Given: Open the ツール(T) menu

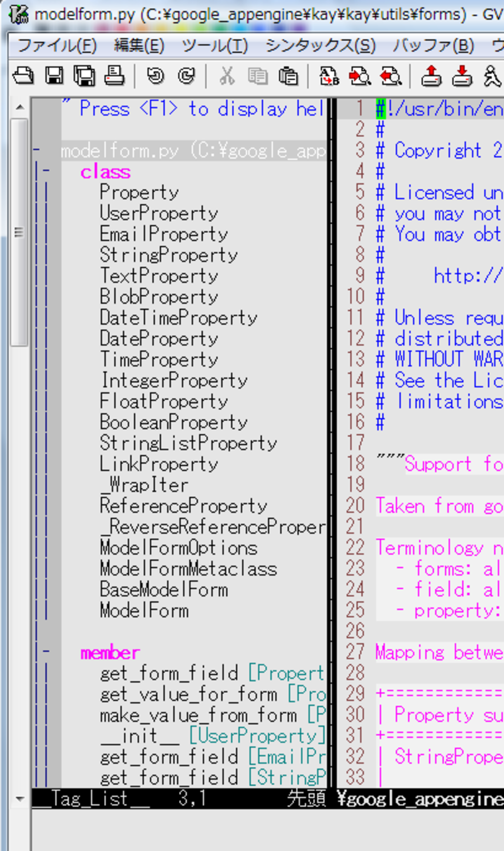Looking at the screenshot, I should [x=215, y=46].
